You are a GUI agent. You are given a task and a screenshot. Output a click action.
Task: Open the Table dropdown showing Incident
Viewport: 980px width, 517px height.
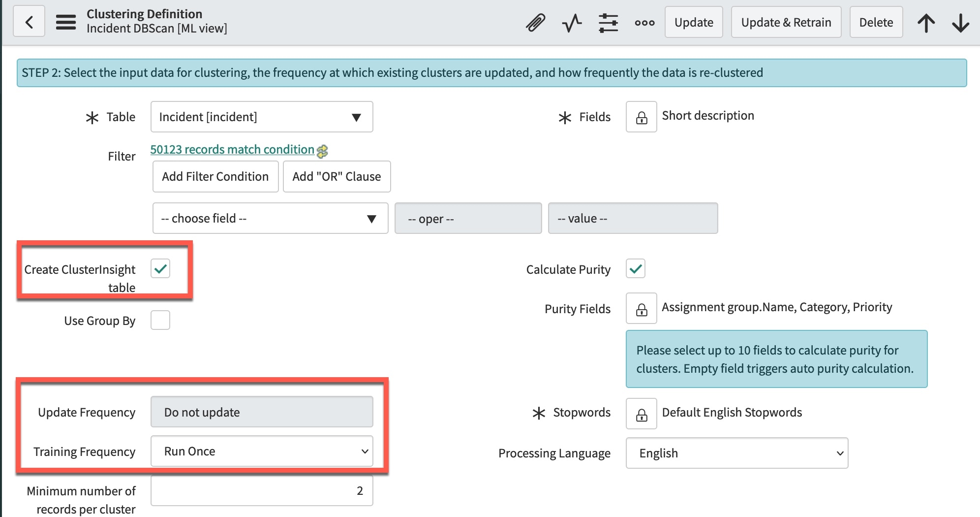coord(261,117)
